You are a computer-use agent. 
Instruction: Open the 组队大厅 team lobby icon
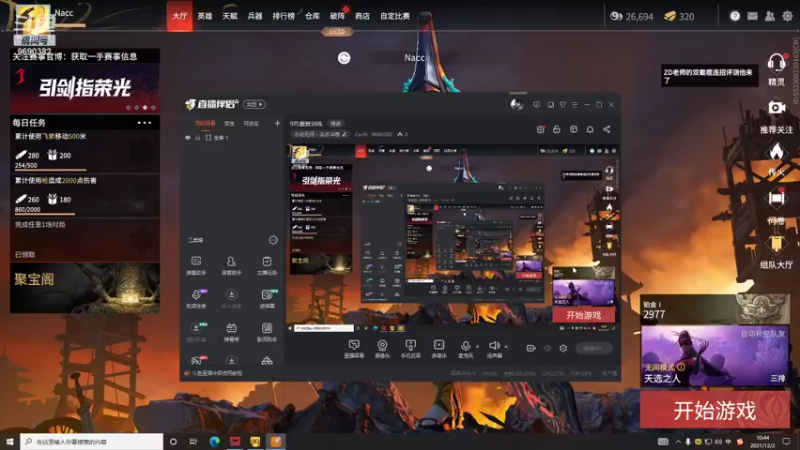point(776,253)
